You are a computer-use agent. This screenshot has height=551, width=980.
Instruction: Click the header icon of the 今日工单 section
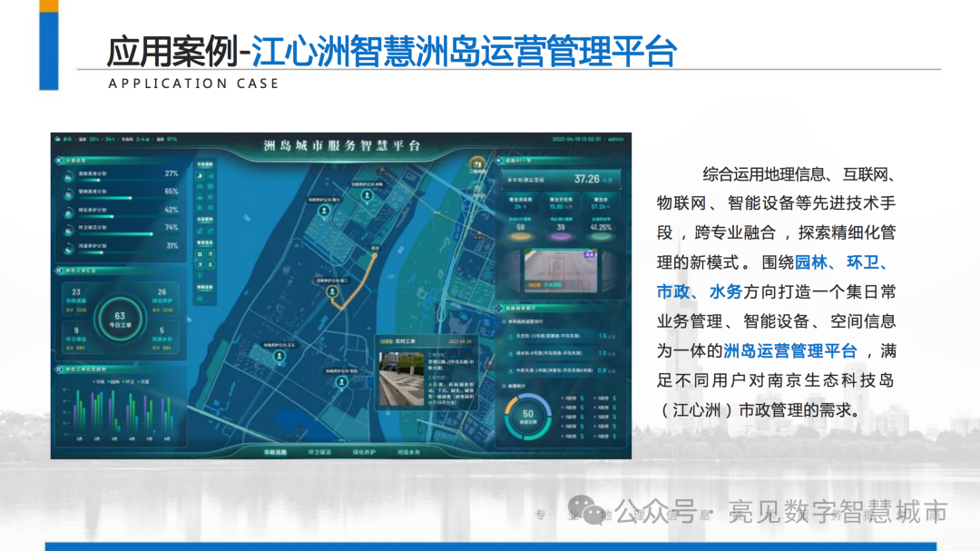click(59, 271)
